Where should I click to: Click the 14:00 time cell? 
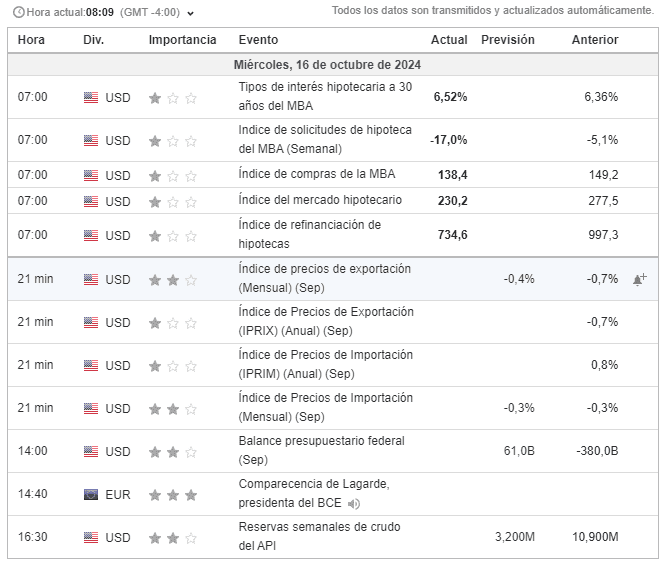pos(33,451)
